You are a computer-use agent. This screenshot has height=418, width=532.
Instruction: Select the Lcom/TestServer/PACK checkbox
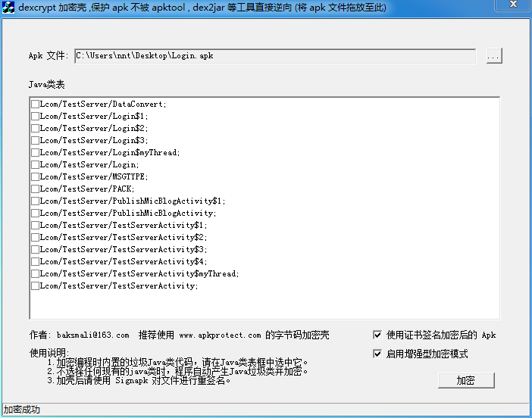35,189
